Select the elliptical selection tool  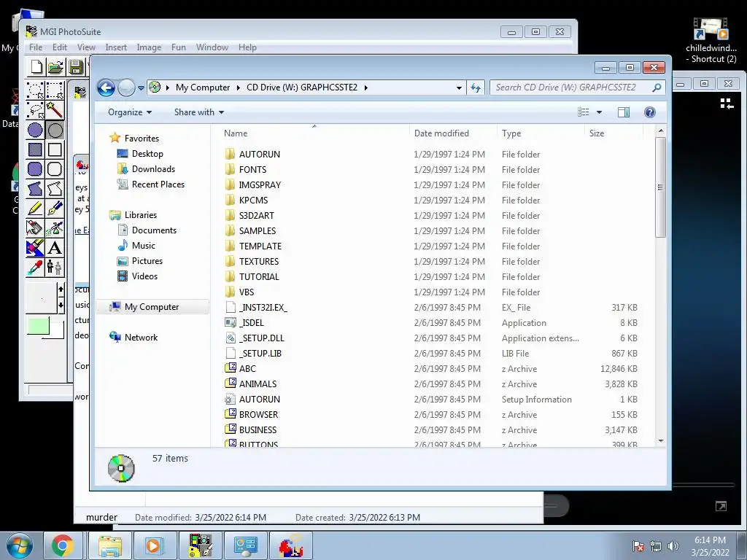click(x=35, y=90)
